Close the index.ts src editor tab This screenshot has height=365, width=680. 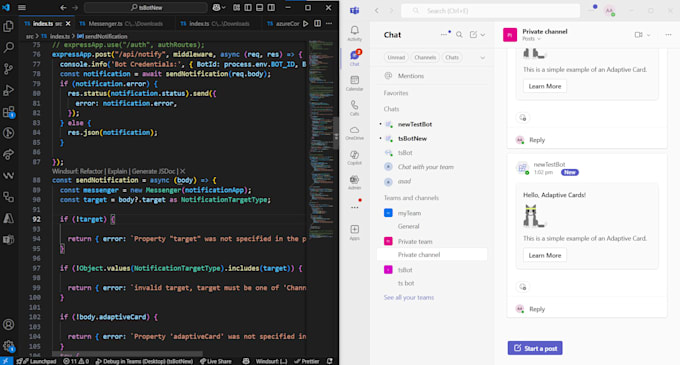coord(68,23)
